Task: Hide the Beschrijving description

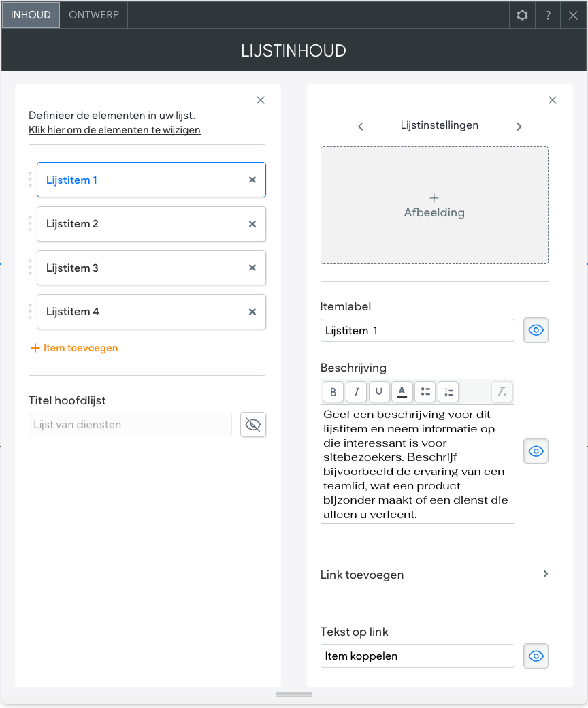Action: point(536,451)
